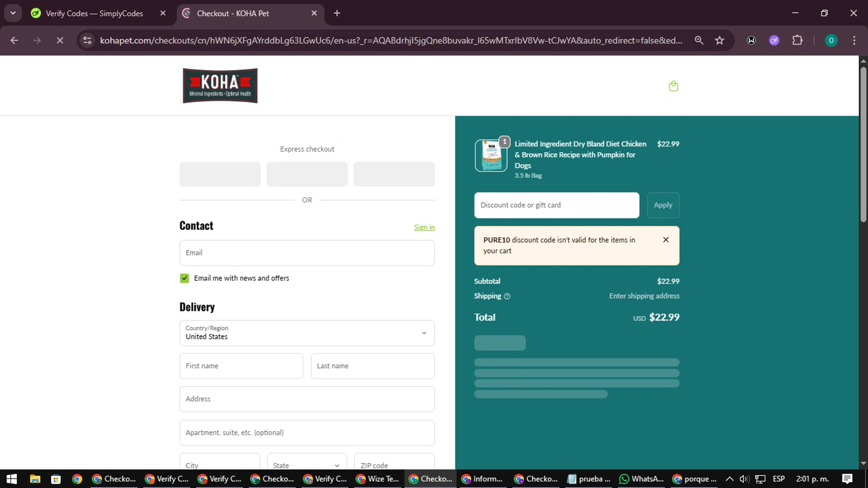Open the network tray icon
This screenshot has width=868, height=488.
760,479
